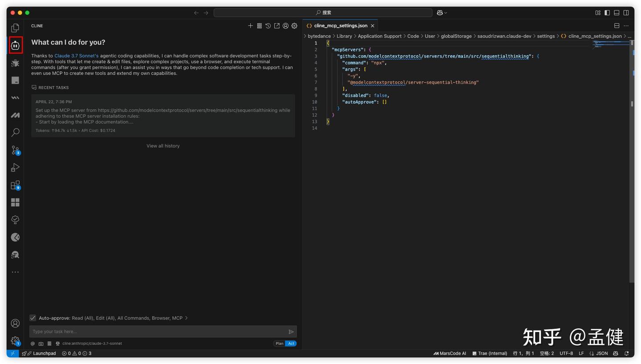Expand Auto-approve options chevron

[186, 318]
